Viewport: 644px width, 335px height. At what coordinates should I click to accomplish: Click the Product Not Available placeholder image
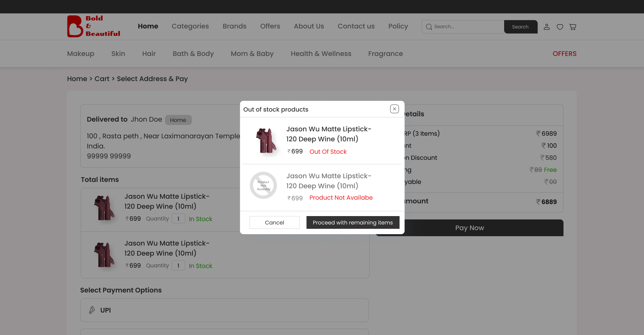[x=263, y=185]
